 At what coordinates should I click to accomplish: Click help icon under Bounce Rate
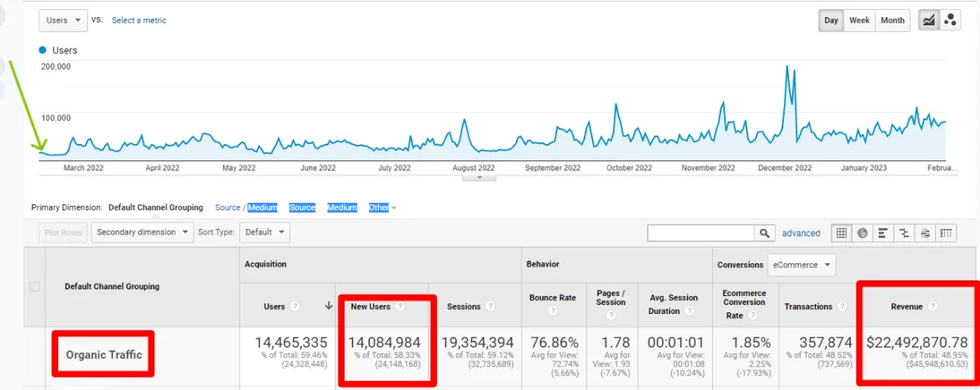(553, 312)
